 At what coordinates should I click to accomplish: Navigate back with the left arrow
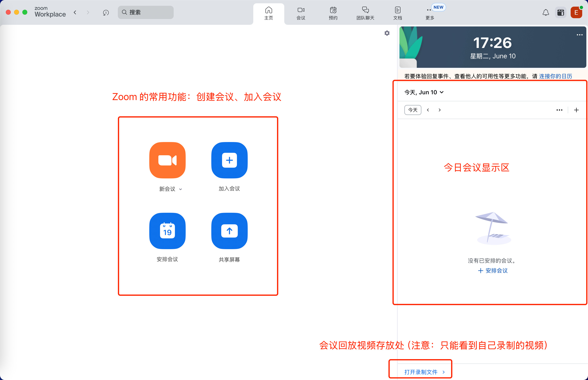point(75,12)
